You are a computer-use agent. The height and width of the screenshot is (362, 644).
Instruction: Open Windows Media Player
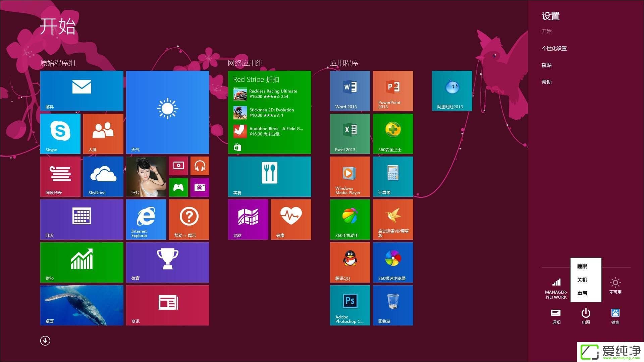point(350,176)
